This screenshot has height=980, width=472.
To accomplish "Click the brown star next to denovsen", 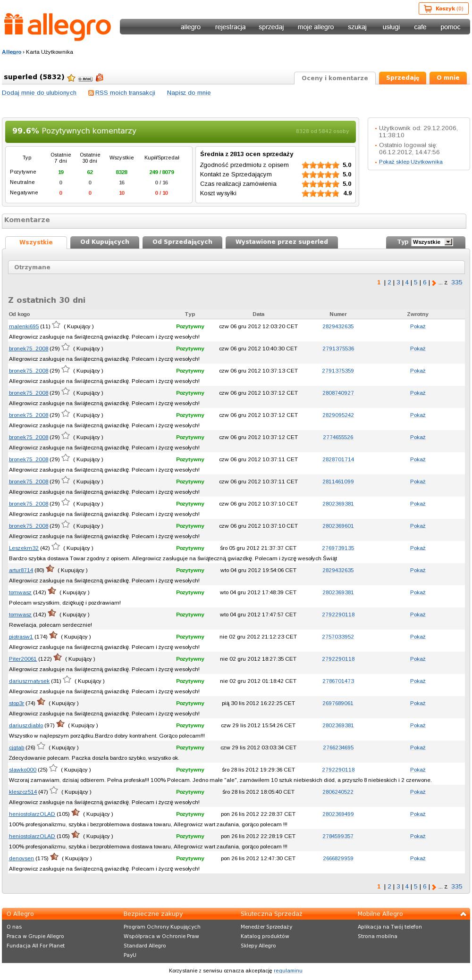I will point(54,856).
